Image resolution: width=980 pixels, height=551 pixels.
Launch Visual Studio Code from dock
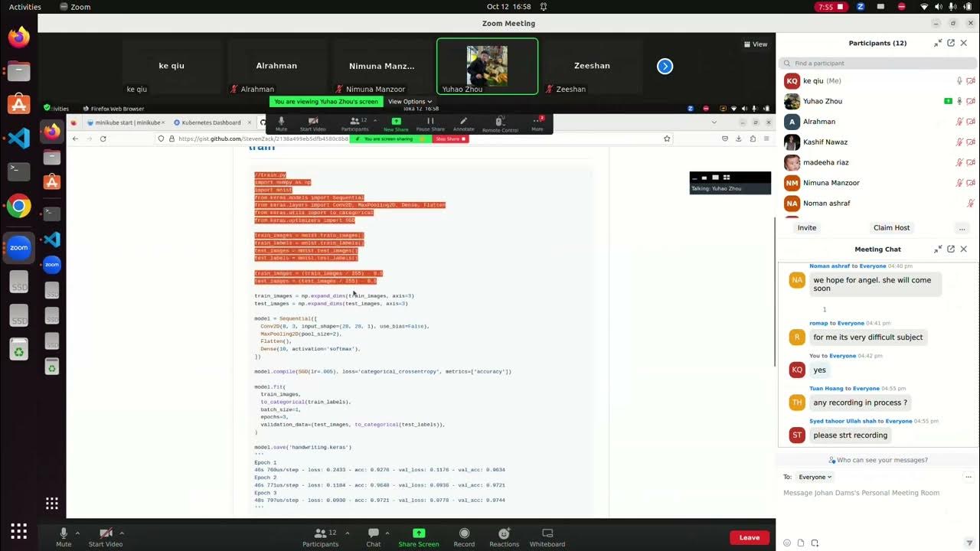pos(19,139)
